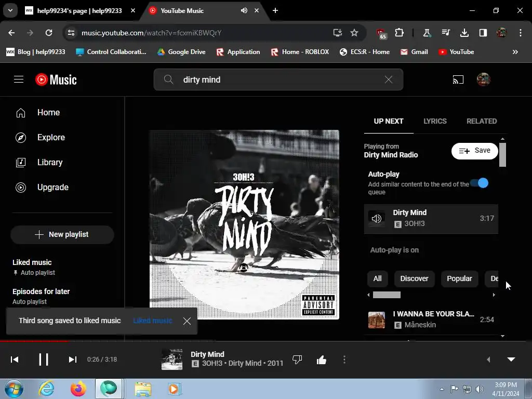
Task: Skip to the previous track
Action: pos(15,360)
